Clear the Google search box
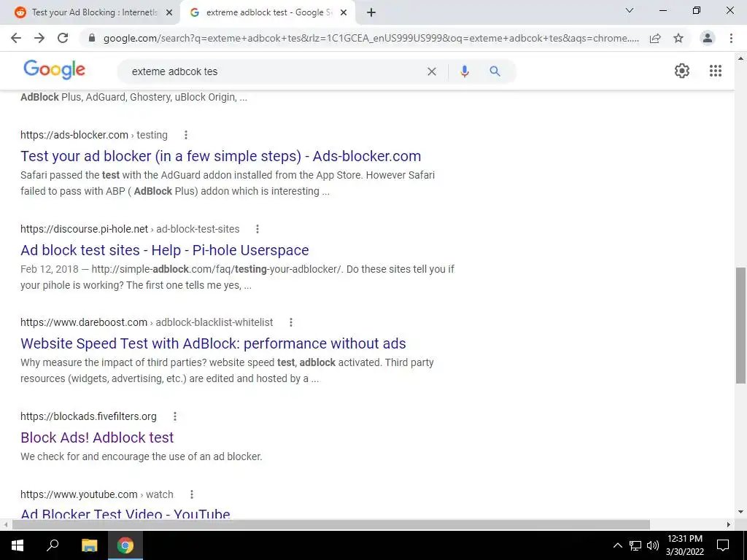 [x=432, y=71]
